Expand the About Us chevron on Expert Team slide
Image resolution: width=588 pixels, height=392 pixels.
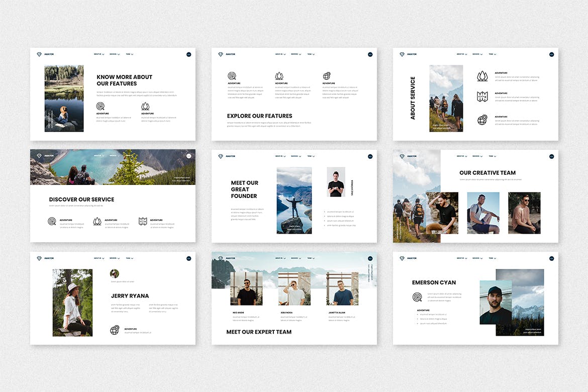284,258
